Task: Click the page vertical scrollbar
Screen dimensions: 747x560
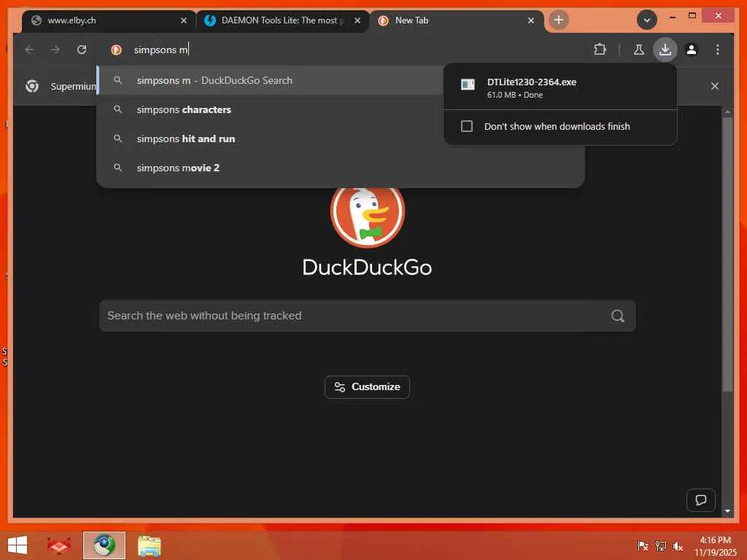Action: (727, 254)
